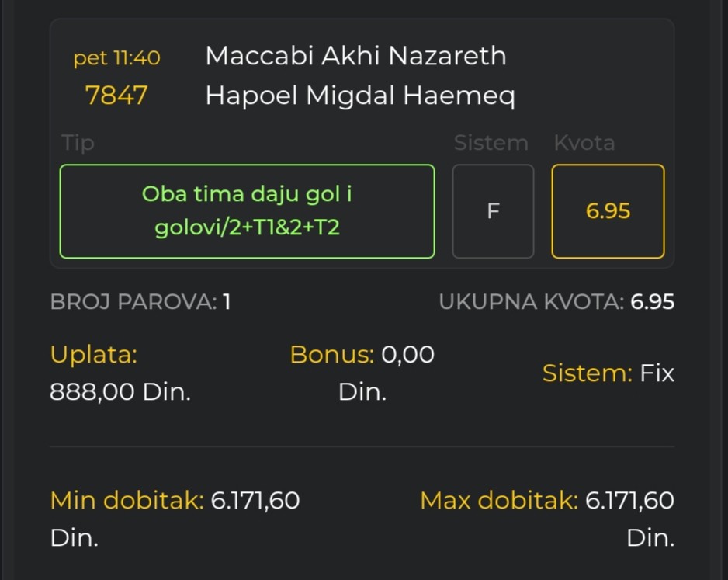This screenshot has width=728, height=580.
Task: Click the 888,00 Din. stake amount
Action: pos(120,392)
